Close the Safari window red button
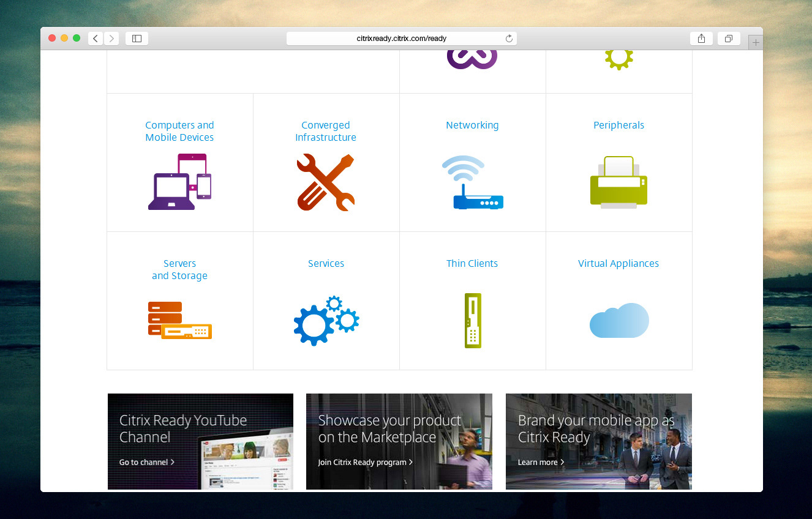Image resolution: width=812 pixels, height=519 pixels. click(x=52, y=38)
